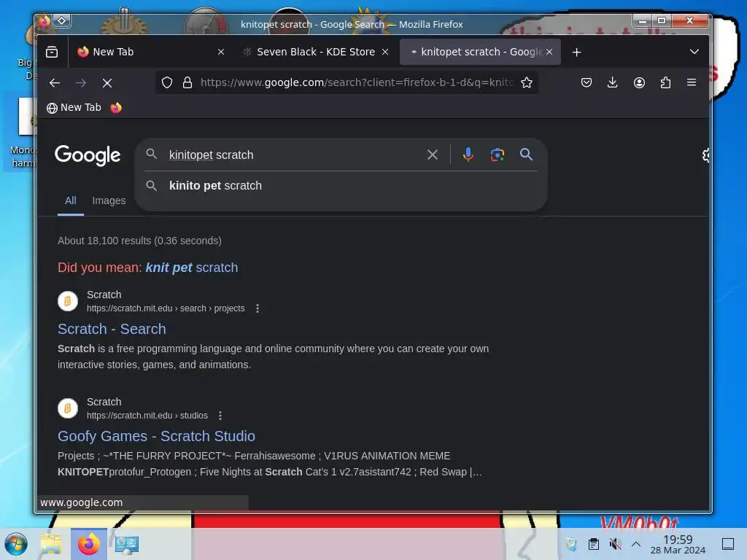Click Firefox taskbar button

pyautogui.click(x=89, y=544)
